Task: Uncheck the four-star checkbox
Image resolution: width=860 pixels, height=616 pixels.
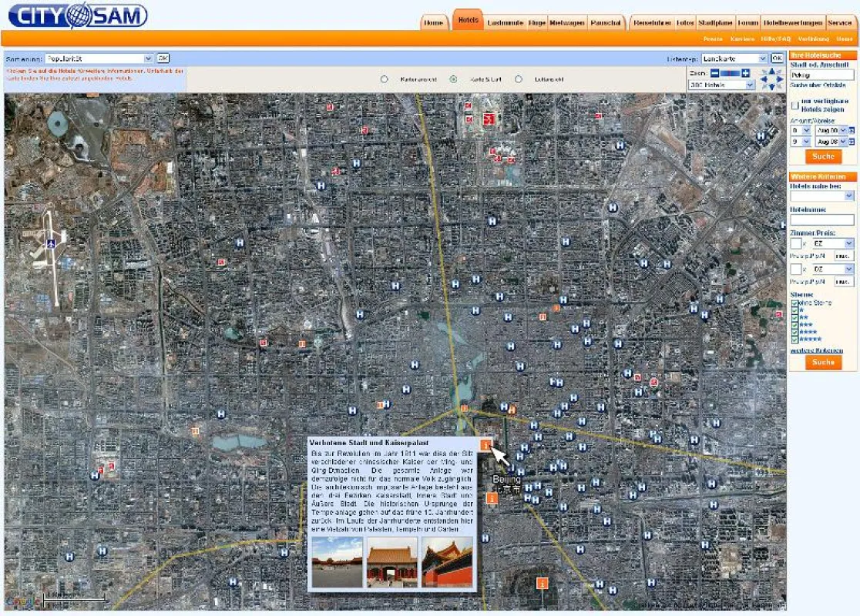Action: (x=794, y=332)
